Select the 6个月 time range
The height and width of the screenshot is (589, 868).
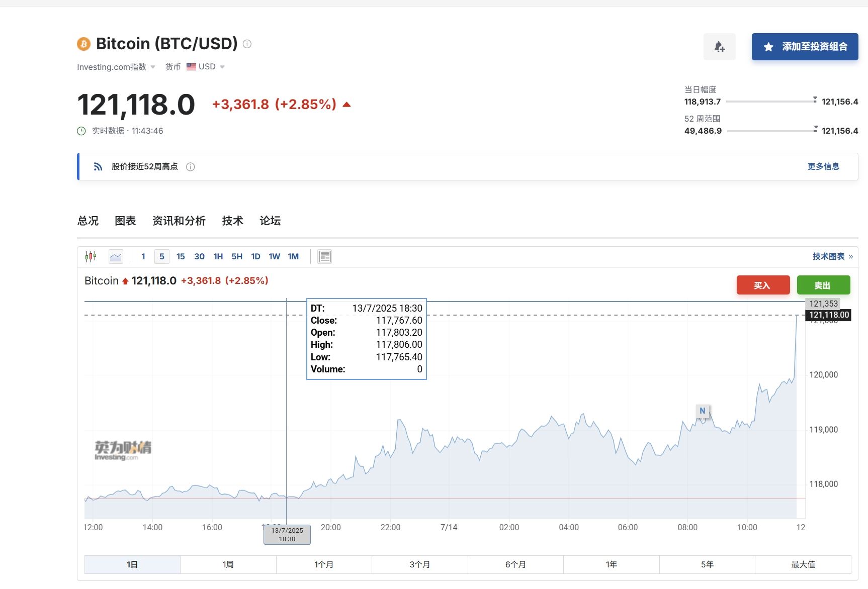pyautogui.click(x=515, y=564)
